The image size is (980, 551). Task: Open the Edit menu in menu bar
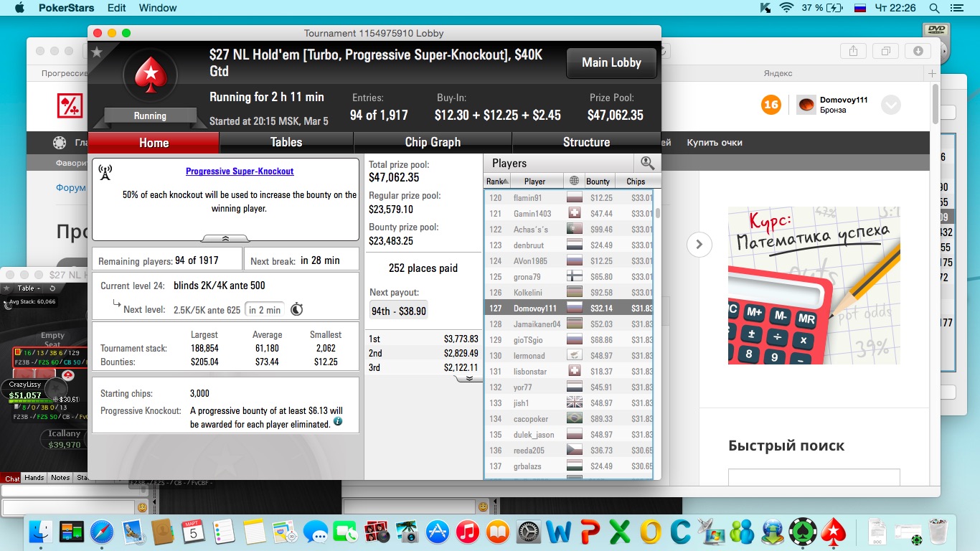tap(116, 8)
